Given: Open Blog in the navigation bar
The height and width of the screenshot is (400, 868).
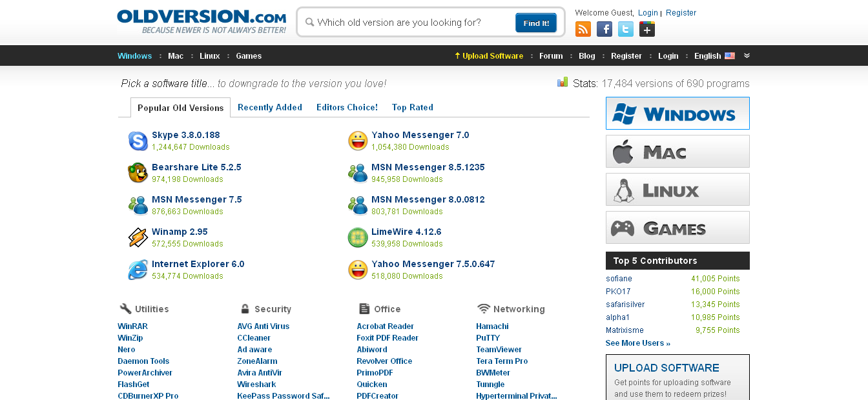Looking at the screenshot, I should click(x=587, y=56).
